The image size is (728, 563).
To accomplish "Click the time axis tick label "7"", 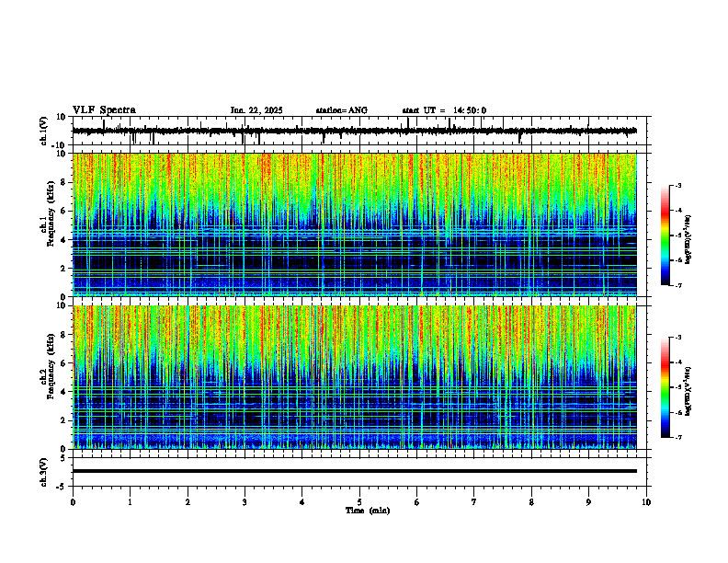I will [x=474, y=502].
